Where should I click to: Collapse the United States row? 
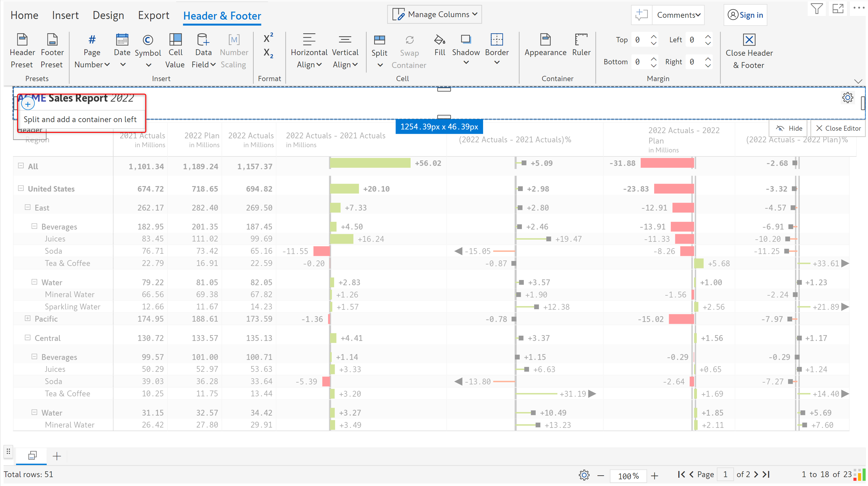[x=21, y=189]
